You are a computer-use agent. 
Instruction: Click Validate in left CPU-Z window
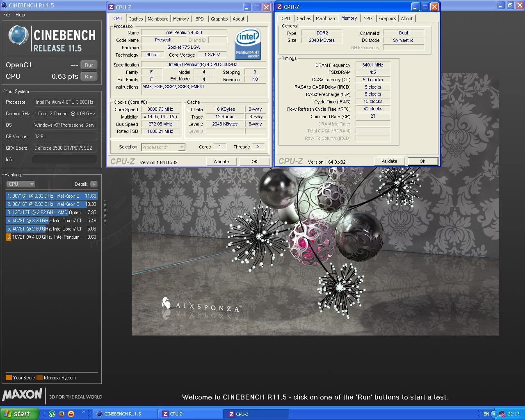221,162
